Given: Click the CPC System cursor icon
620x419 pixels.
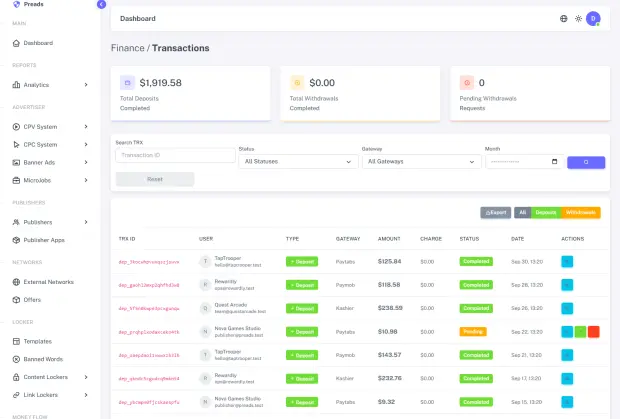Looking at the screenshot, I should [16, 145].
